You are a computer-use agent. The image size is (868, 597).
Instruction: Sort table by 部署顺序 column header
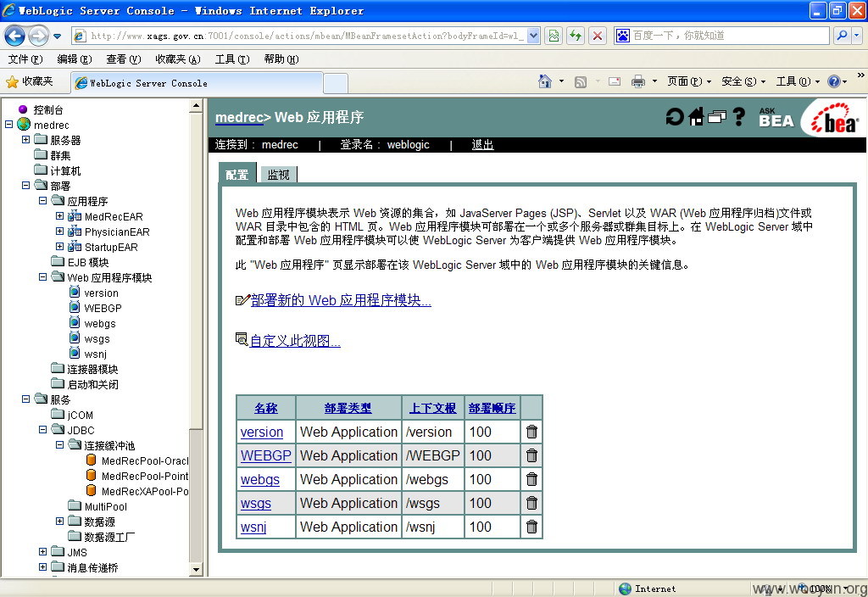click(492, 408)
